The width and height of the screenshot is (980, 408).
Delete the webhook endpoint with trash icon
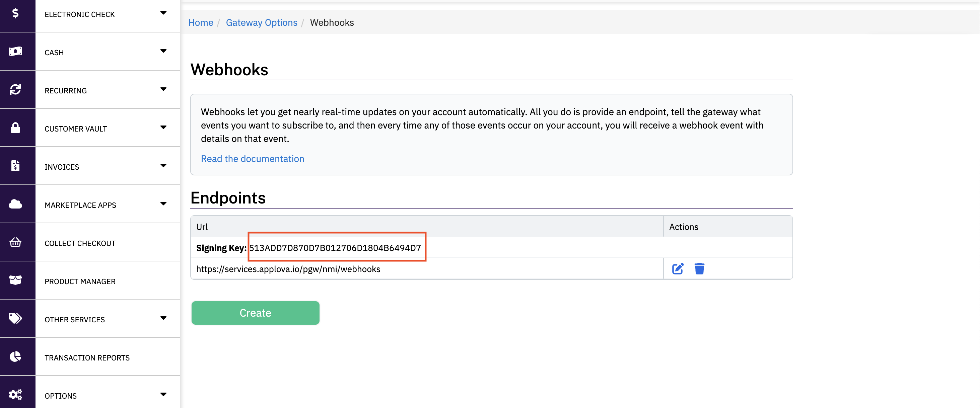(x=699, y=269)
